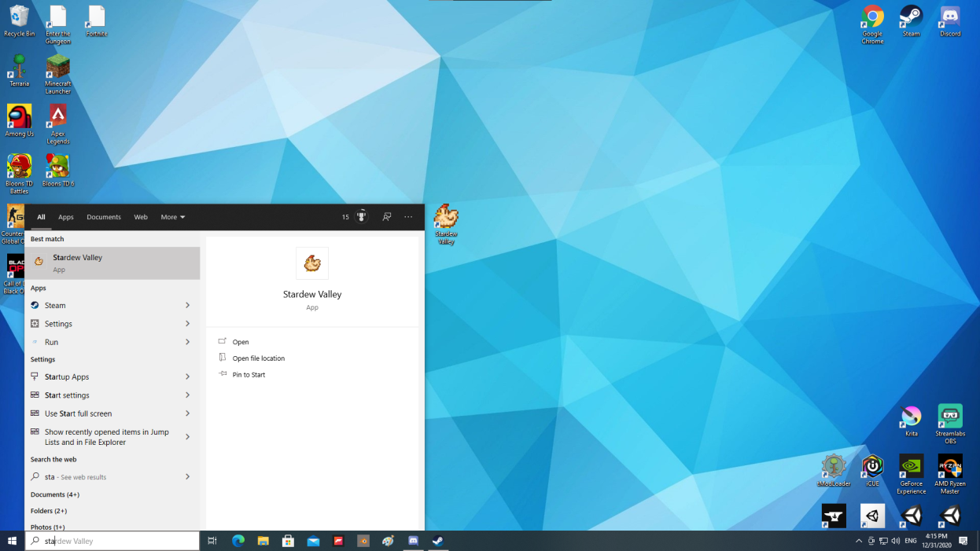
Task: Switch to the Apps search tab
Action: pos(66,217)
